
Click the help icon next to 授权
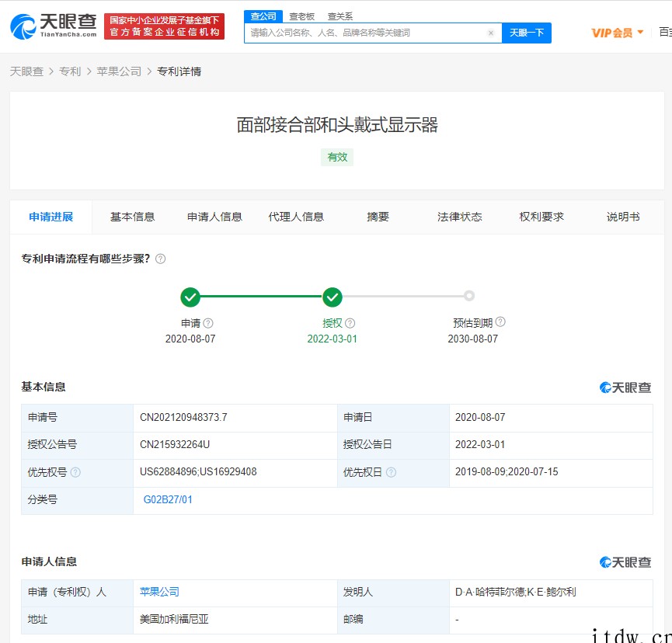click(x=350, y=323)
